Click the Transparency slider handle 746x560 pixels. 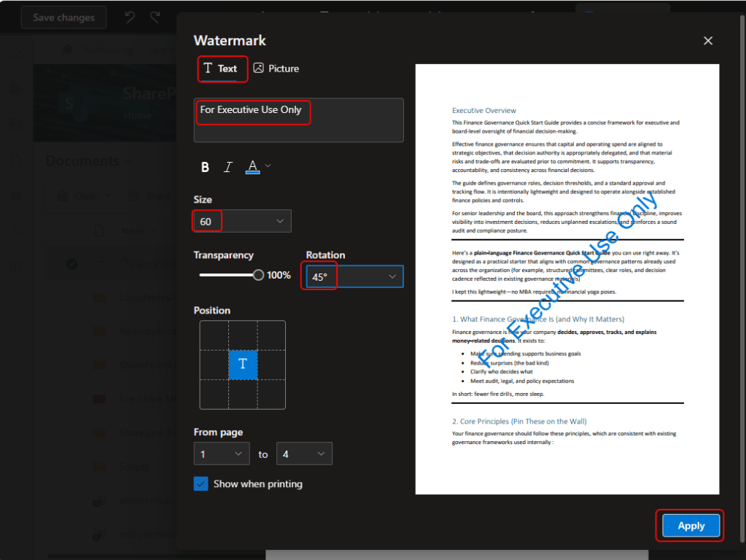pyautogui.click(x=258, y=275)
